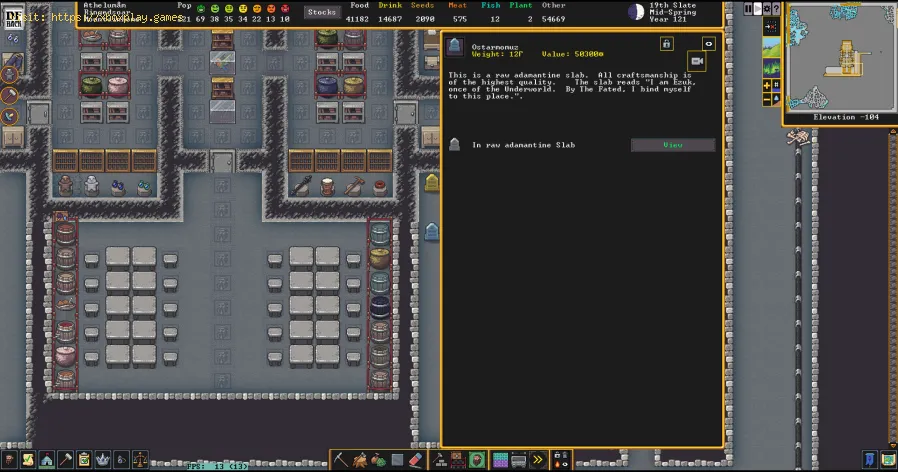Click the camera follow icon
The height and width of the screenshot is (472, 898).
697,62
